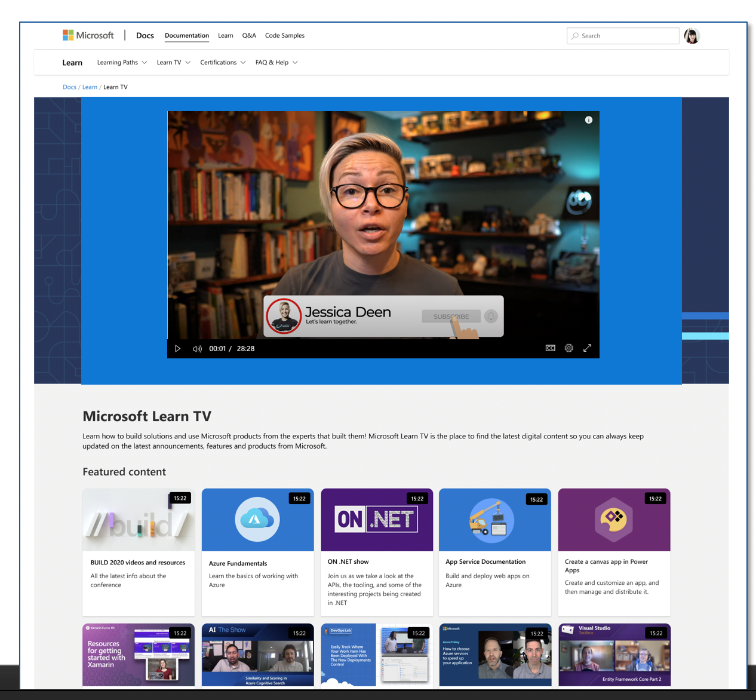The width and height of the screenshot is (756, 700).
Task: Open BUILD 2020 videos thumbnail
Action: coord(139,520)
